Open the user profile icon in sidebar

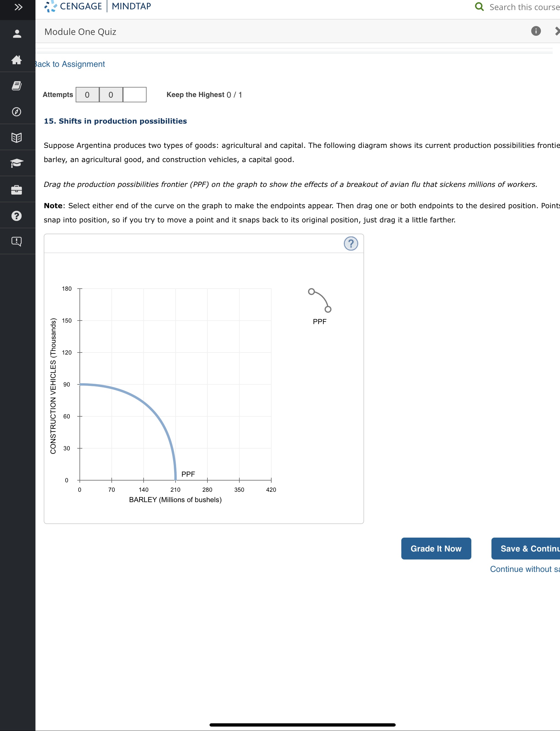click(x=17, y=34)
